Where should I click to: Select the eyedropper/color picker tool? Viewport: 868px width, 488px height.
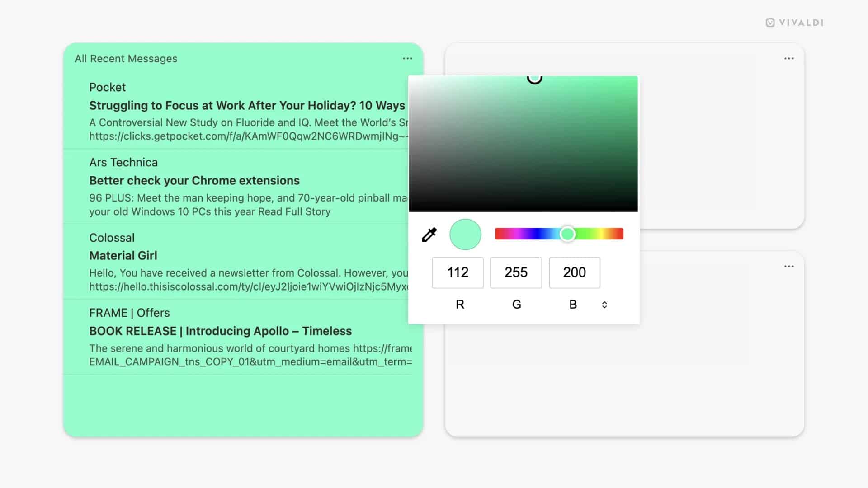(x=429, y=234)
